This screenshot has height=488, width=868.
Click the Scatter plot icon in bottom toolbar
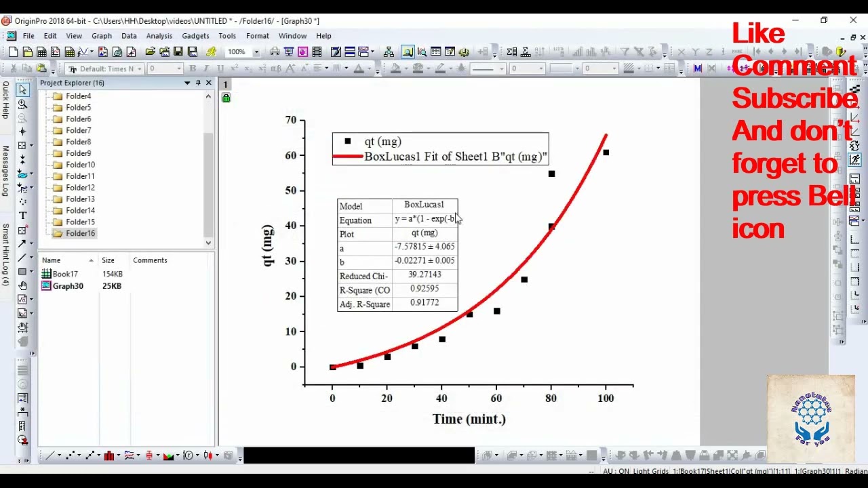[70, 455]
